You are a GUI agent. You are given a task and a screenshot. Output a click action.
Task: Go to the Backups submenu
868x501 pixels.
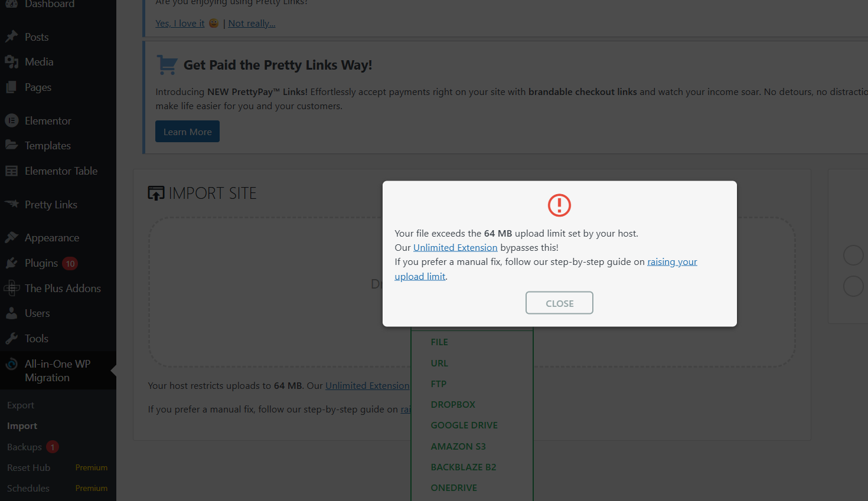pyautogui.click(x=24, y=447)
